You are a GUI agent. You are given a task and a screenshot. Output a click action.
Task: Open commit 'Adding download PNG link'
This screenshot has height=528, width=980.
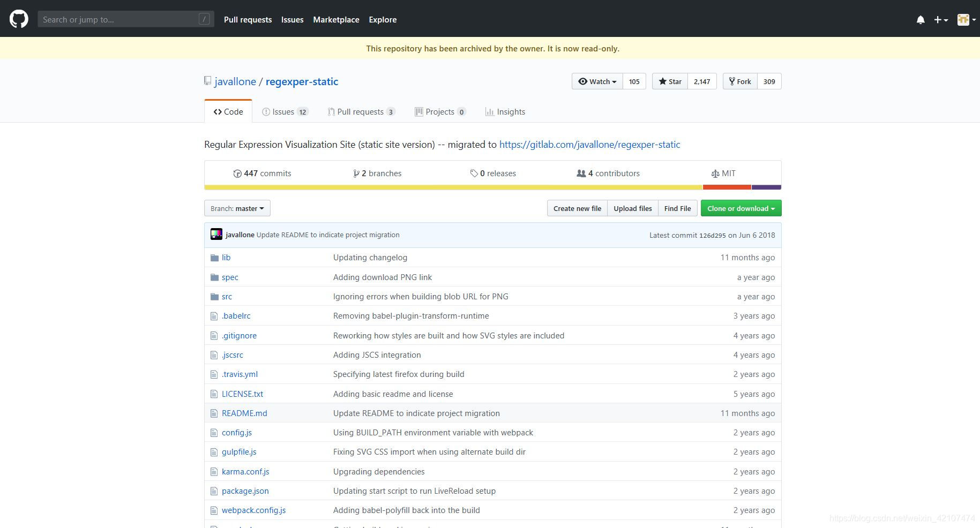(x=383, y=277)
